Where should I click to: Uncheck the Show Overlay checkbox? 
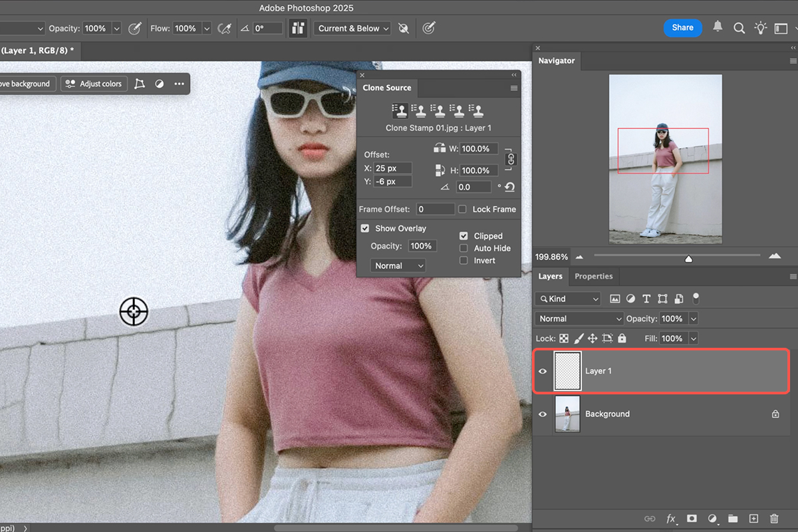[365, 228]
